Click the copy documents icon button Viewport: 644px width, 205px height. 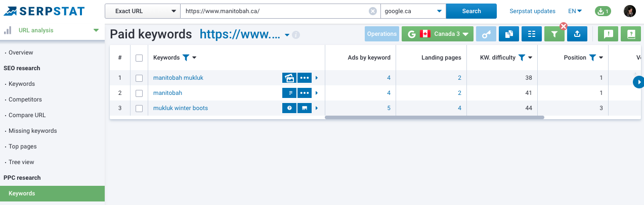click(509, 34)
